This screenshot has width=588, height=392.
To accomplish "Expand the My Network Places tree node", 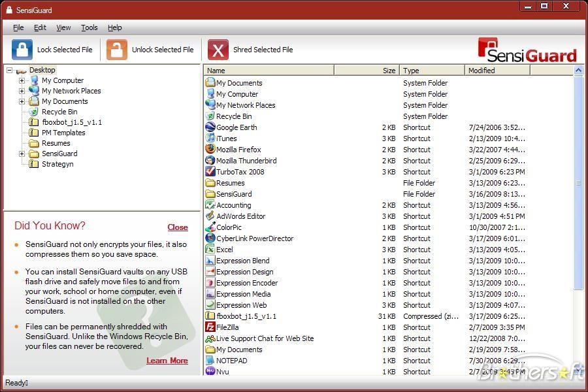I will (22, 91).
